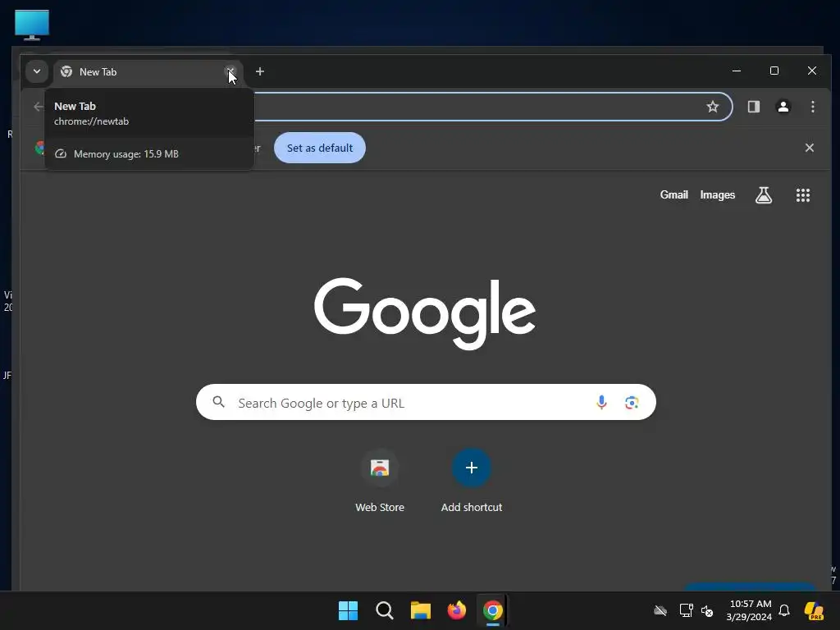The height and width of the screenshot is (630, 840).
Task: Open a new tab with plus button
Action: tap(260, 71)
